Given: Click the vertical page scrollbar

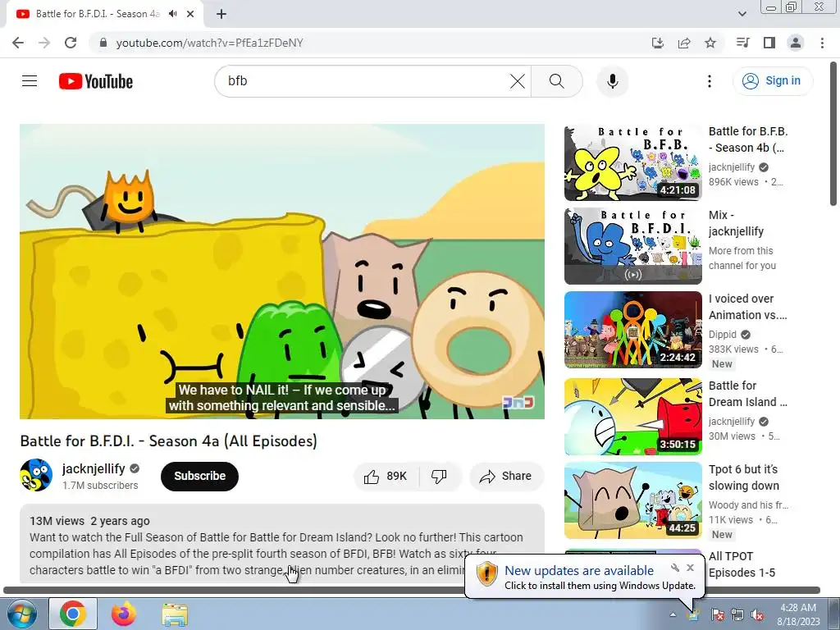Looking at the screenshot, I should (833, 134).
